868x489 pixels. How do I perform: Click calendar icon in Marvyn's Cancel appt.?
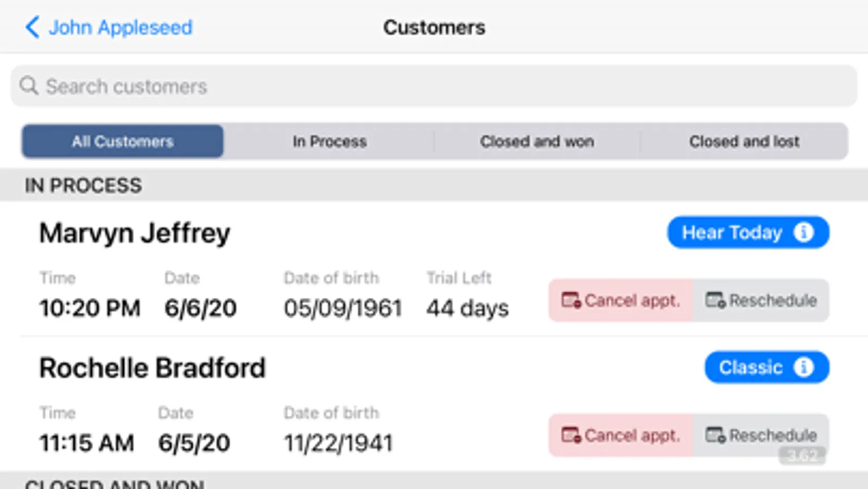(x=571, y=300)
